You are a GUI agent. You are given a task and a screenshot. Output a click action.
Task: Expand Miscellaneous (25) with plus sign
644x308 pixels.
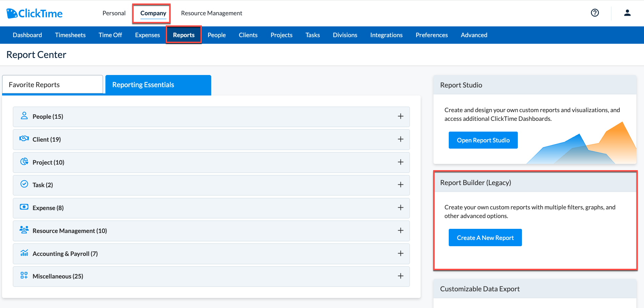click(401, 276)
